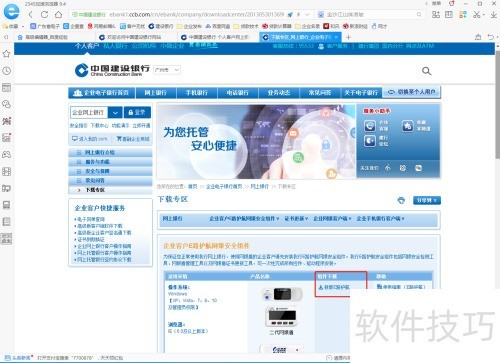
Task: Close the active 下载专区 tab
Action: pyautogui.click(x=336, y=37)
